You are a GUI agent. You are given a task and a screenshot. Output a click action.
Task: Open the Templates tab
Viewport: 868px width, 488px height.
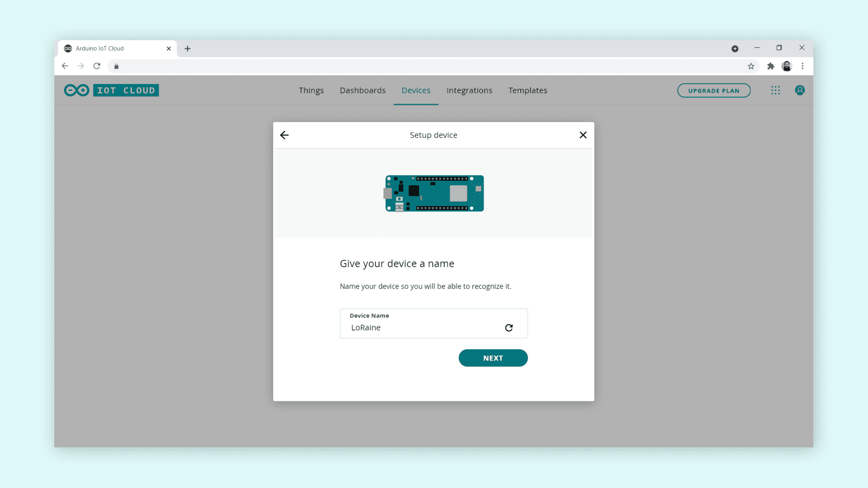(528, 90)
